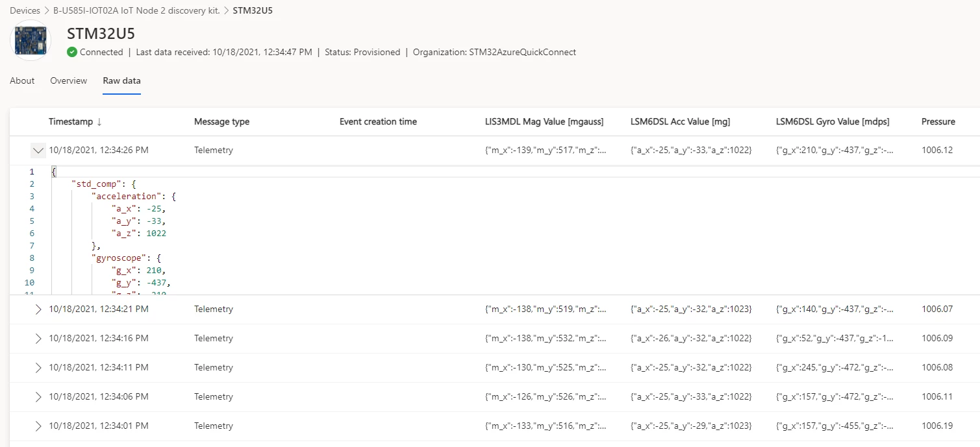Click the Event creation time column header

(x=378, y=122)
